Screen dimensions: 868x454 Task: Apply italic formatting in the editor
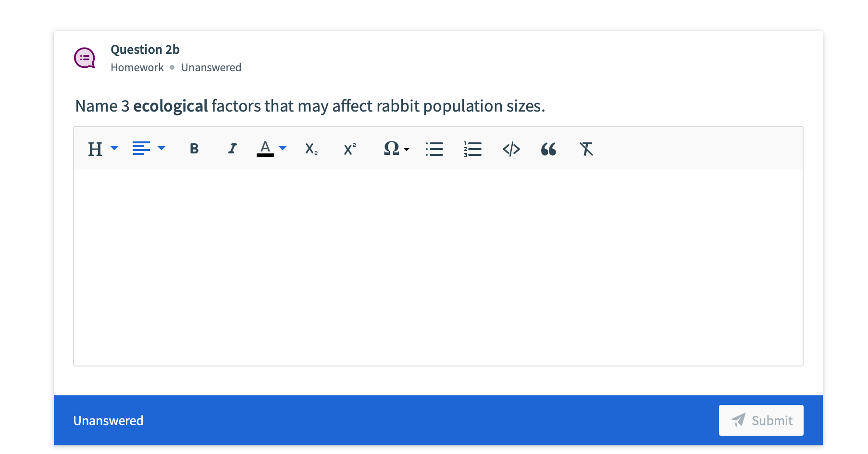tap(232, 149)
